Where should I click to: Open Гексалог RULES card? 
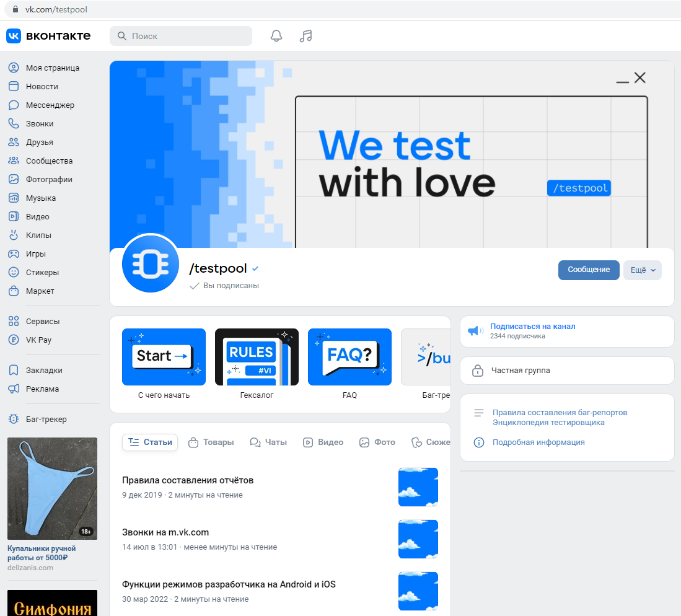coord(257,357)
